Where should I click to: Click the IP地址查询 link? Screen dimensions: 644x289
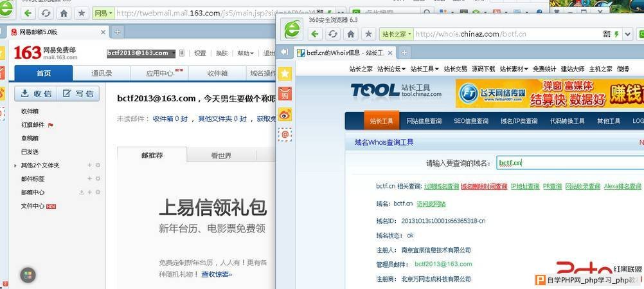[525, 187]
